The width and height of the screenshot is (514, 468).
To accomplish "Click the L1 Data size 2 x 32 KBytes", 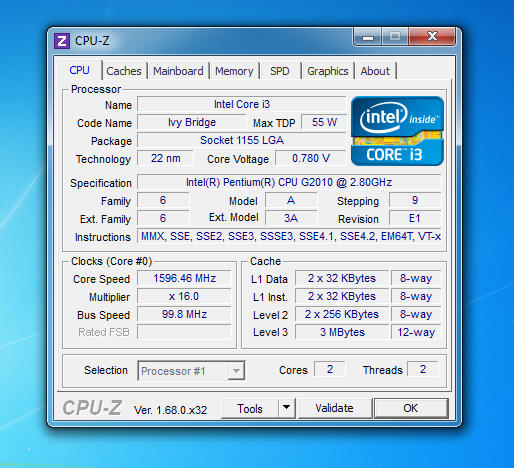I will (342, 278).
